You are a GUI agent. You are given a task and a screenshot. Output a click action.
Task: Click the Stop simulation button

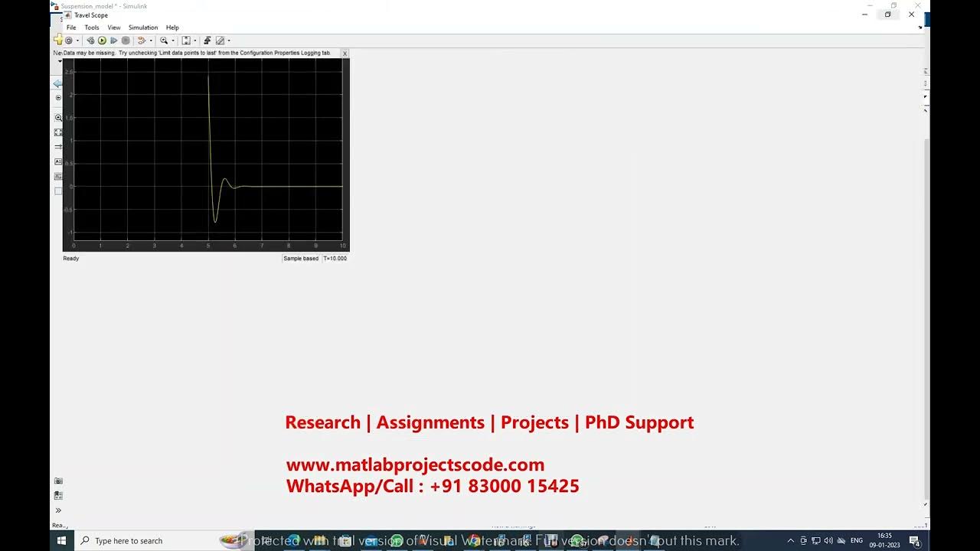[126, 41]
